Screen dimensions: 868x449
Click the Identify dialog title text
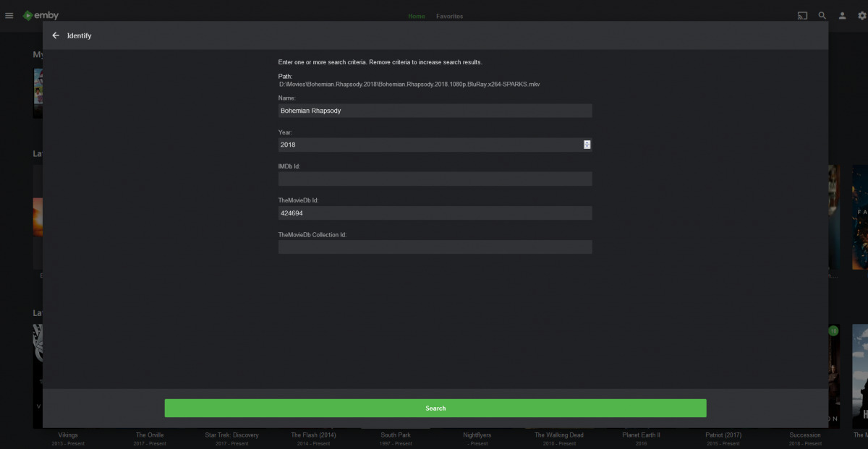[x=79, y=35]
